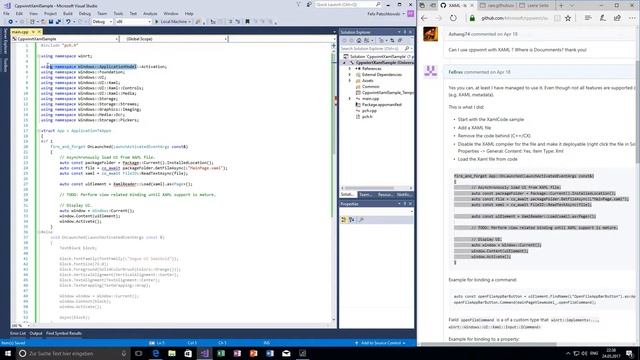The image size is (640, 360).
Task: Switch to the Team Explorer bottom tab
Action: [365, 194]
